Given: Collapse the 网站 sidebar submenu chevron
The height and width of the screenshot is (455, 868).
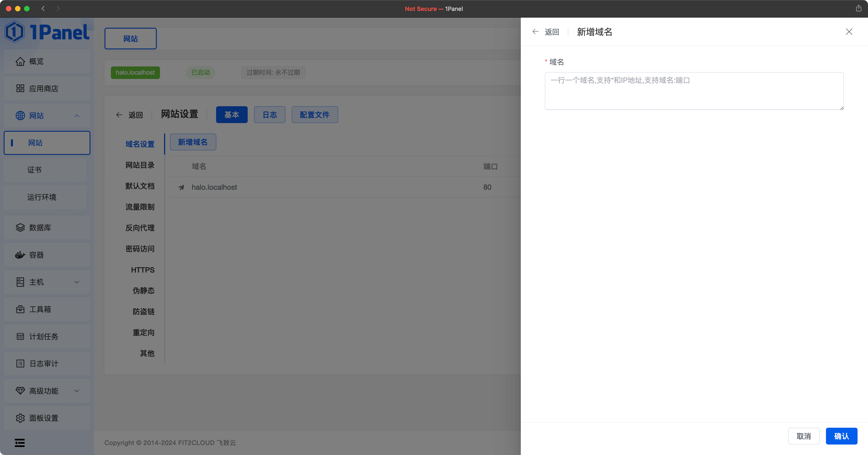Looking at the screenshot, I should (77, 116).
